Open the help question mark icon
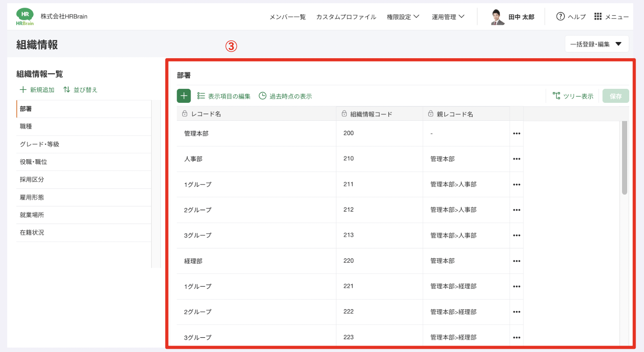The height and width of the screenshot is (352, 644). coord(561,16)
